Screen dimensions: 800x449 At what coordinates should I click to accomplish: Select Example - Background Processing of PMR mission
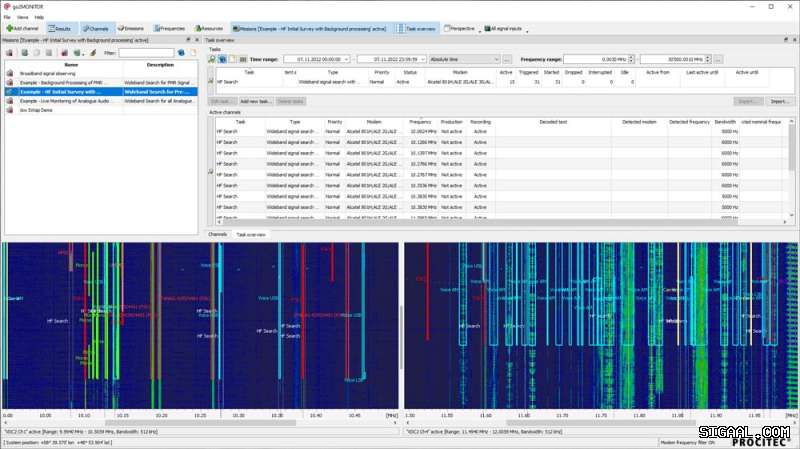[x=101, y=83]
